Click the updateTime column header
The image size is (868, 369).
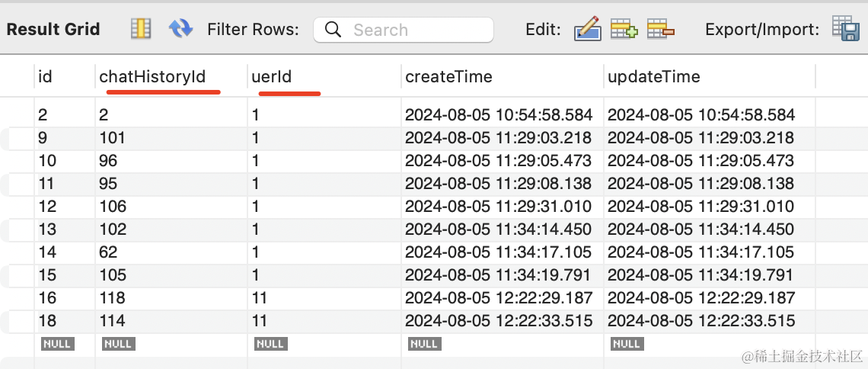[653, 76]
